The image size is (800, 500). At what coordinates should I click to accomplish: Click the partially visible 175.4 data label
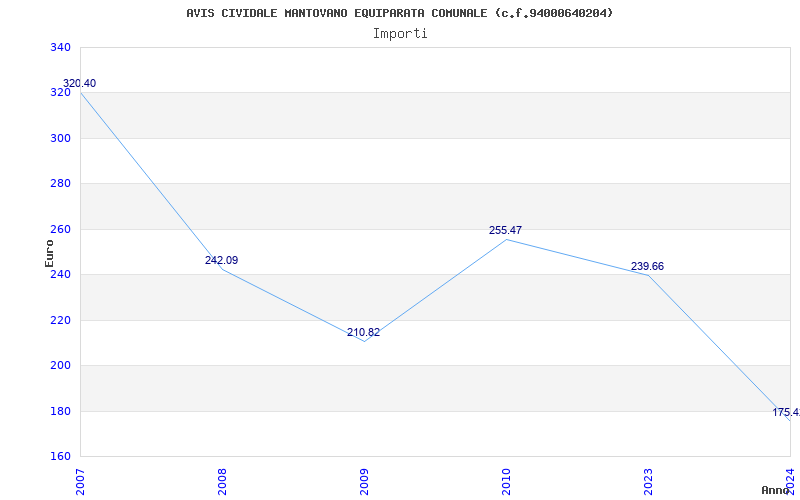coord(786,412)
